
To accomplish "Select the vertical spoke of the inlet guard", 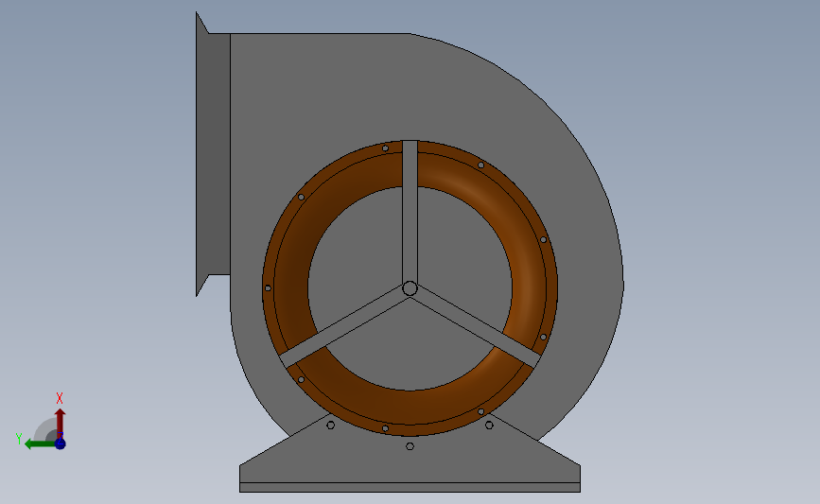I will coord(410,212).
